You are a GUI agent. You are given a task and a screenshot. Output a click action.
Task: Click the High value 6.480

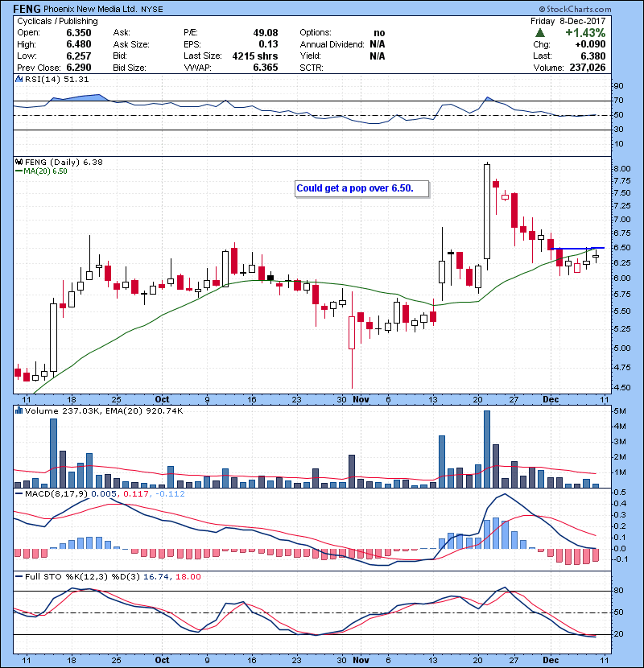pyautogui.click(x=79, y=44)
